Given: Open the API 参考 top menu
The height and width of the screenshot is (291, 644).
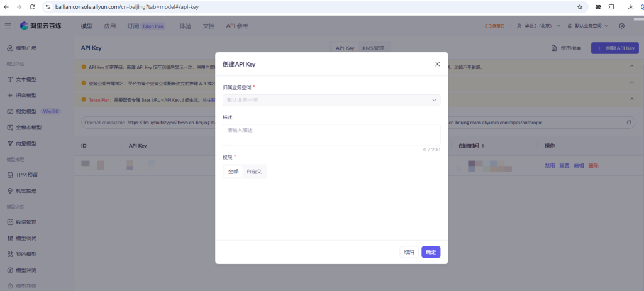Looking at the screenshot, I should click(237, 26).
